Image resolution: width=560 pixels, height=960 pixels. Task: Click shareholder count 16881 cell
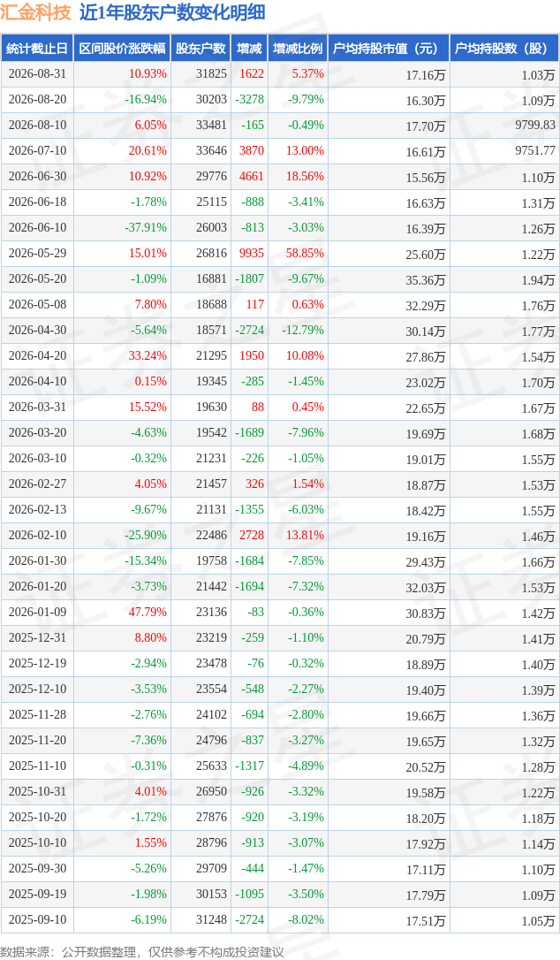pos(211,279)
